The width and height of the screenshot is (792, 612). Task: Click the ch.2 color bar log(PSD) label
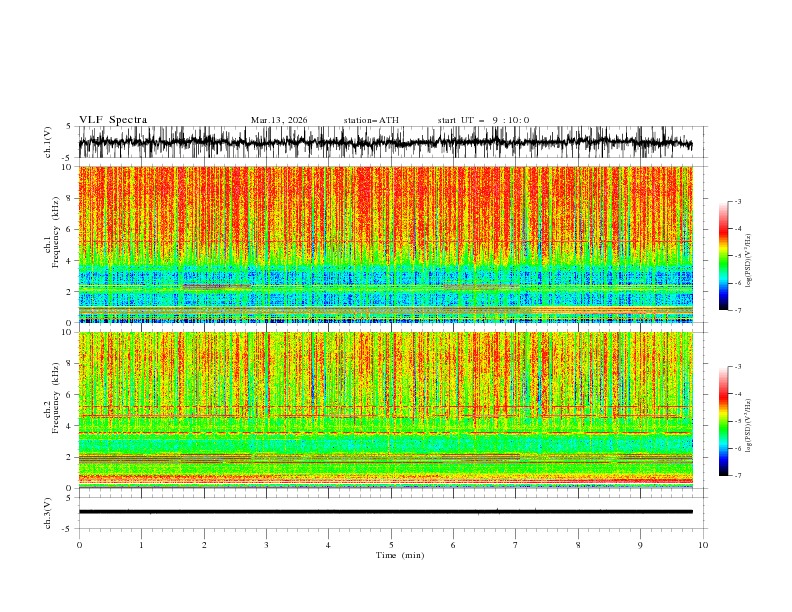point(749,425)
